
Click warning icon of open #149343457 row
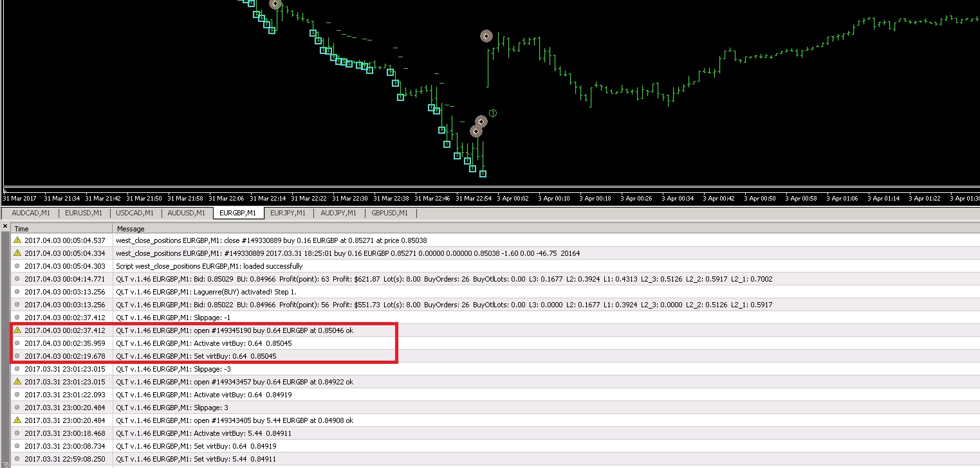pos(17,381)
